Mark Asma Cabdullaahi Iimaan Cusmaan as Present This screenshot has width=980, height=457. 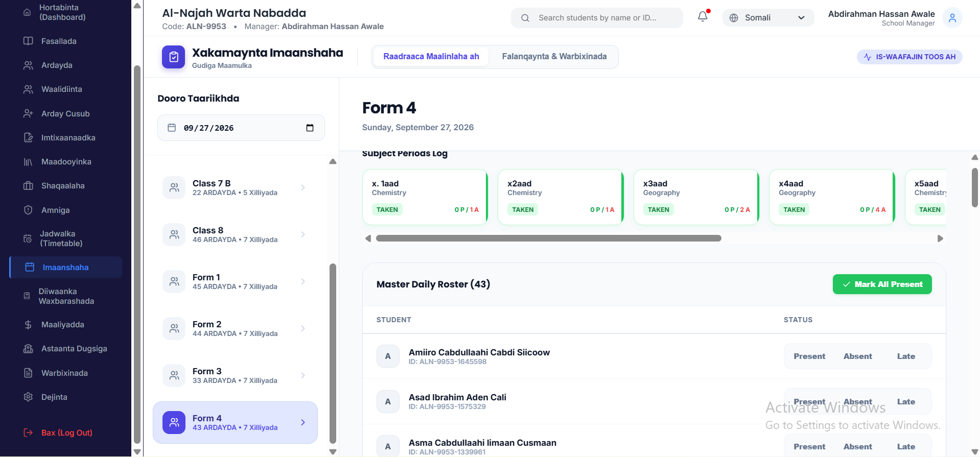coord(809,447)
